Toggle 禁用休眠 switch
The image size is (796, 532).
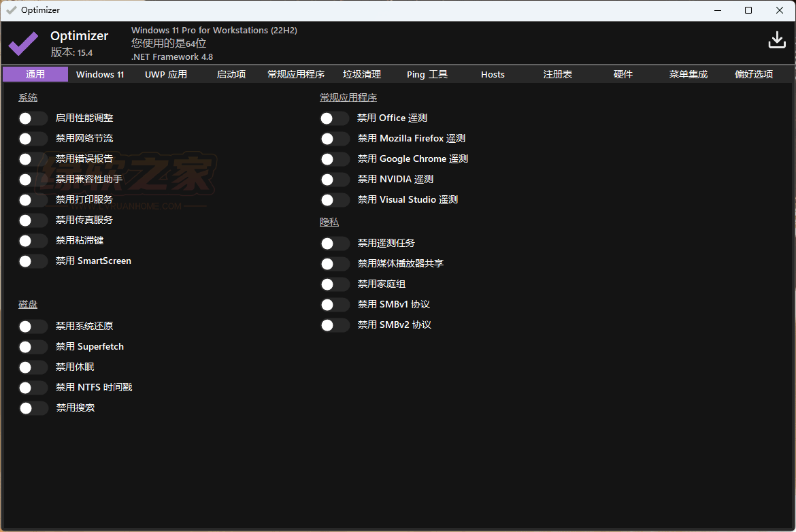tap(33, 367)
